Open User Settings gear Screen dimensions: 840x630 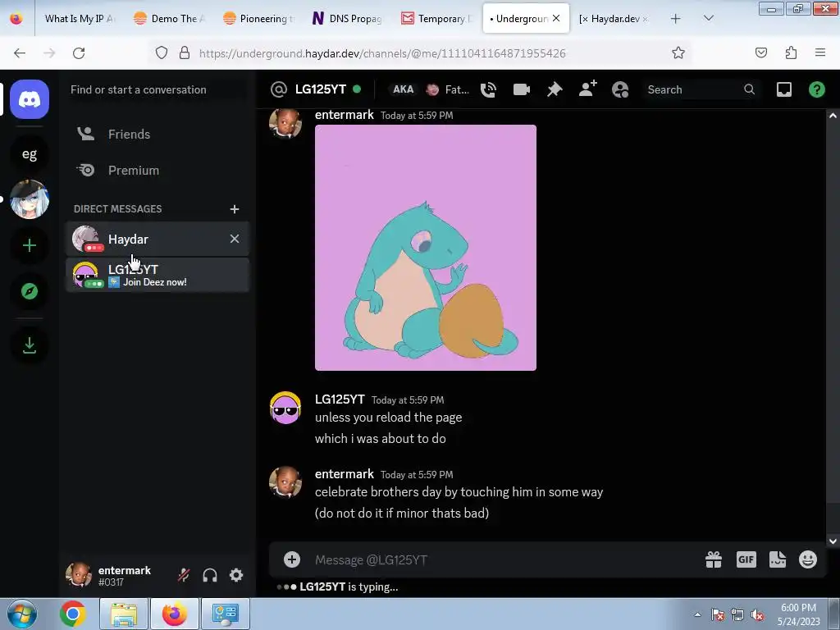click(236, 575)
